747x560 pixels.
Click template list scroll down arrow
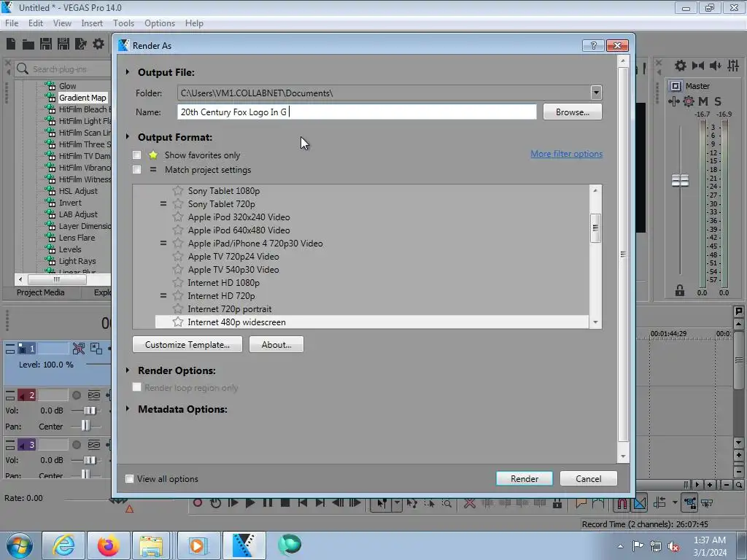(x=595, y=322)
